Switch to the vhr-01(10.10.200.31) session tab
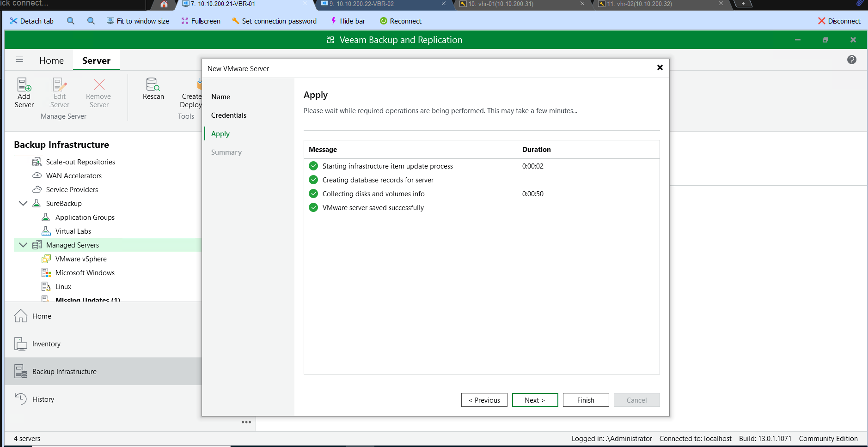 [522, 4]
